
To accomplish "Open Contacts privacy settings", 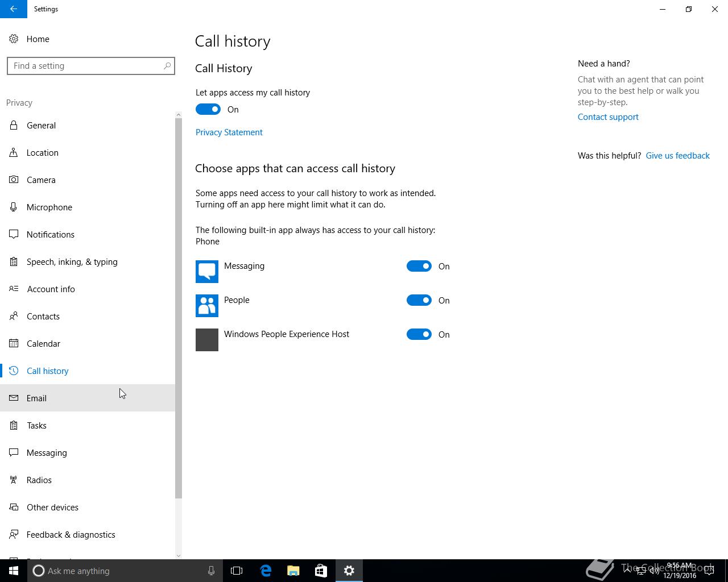I will coord(88,316).
